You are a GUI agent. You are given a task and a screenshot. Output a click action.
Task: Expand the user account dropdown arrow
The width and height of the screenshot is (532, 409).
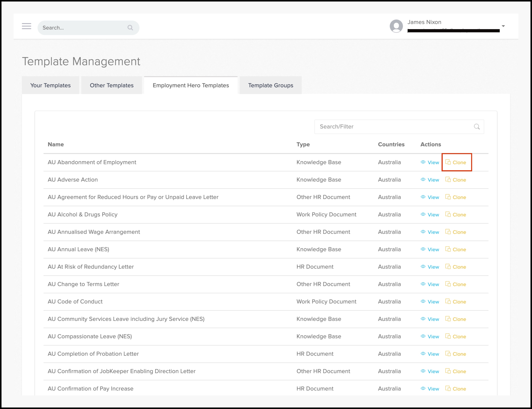click(x=503, y=26)
